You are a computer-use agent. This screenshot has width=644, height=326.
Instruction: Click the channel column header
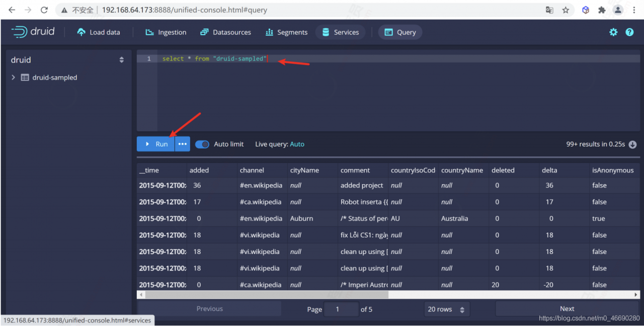point(262,170)
